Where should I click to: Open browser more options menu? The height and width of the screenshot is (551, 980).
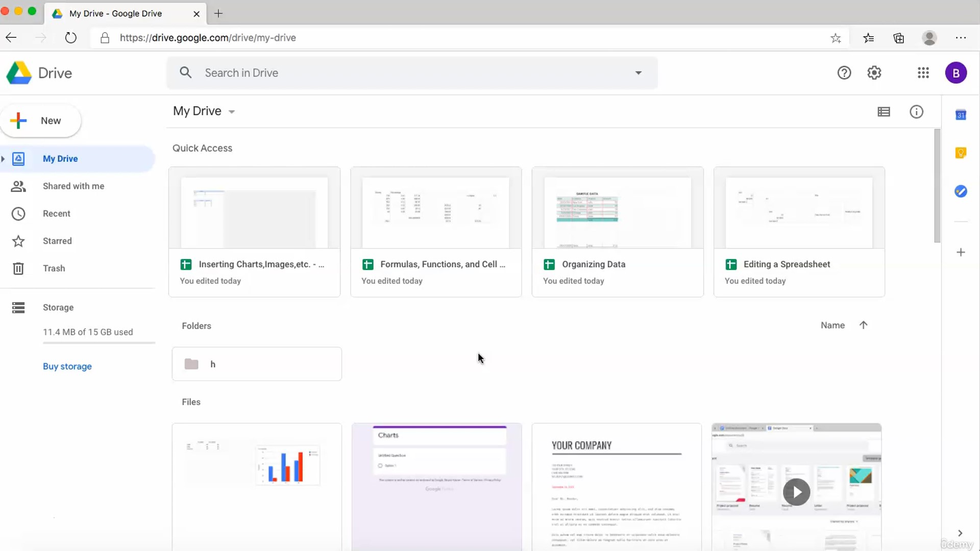coord(961,38)
